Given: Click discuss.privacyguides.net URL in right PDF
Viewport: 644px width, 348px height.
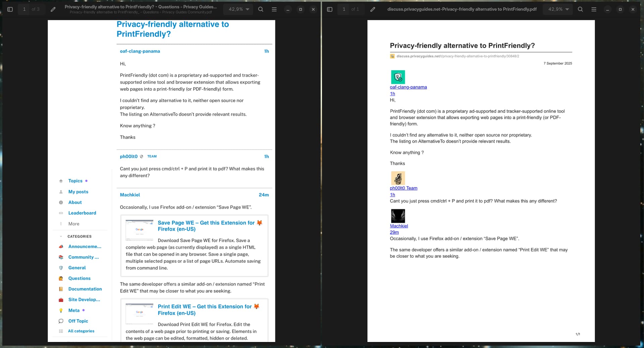Looking at the screenshot, I should pyautogui.click(x=458, y=56).
